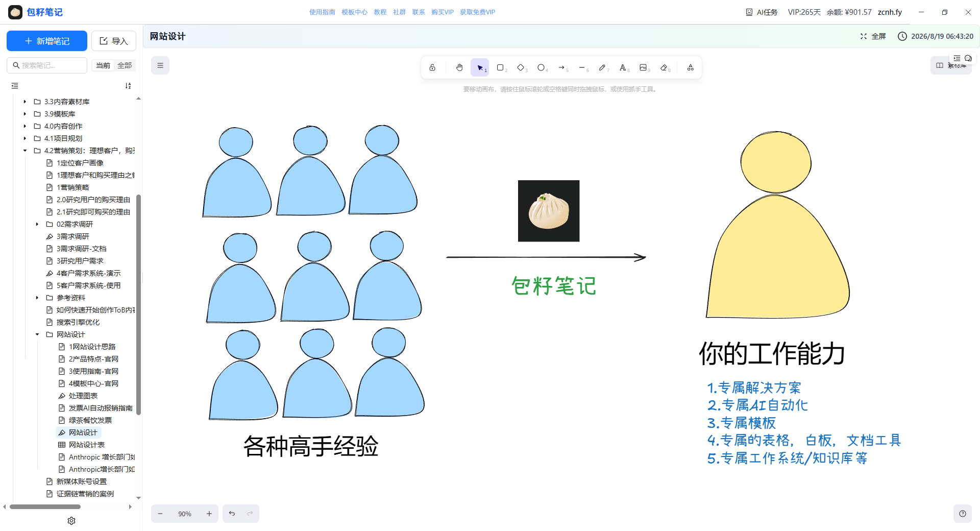Image resolution: width=980 pixels, height=531 pixels.
Task: Zoom out the canvas with minus button
Action: point(160,514)
